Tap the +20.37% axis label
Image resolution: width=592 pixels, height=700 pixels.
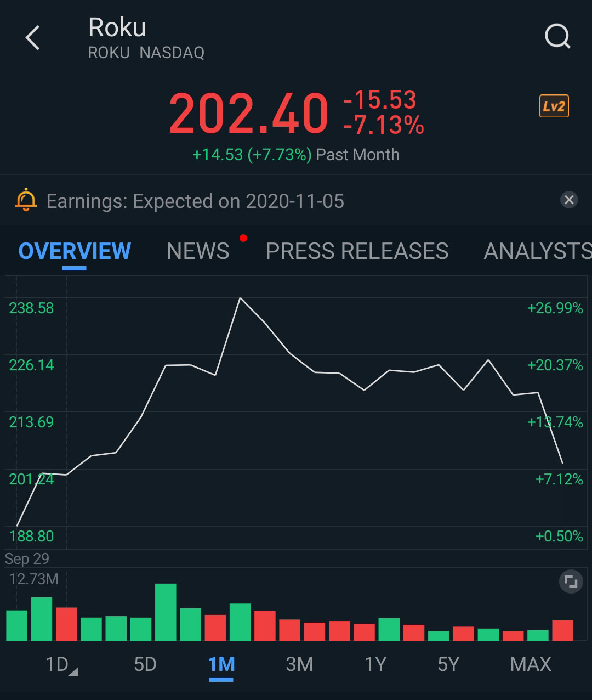coord(555,365)
